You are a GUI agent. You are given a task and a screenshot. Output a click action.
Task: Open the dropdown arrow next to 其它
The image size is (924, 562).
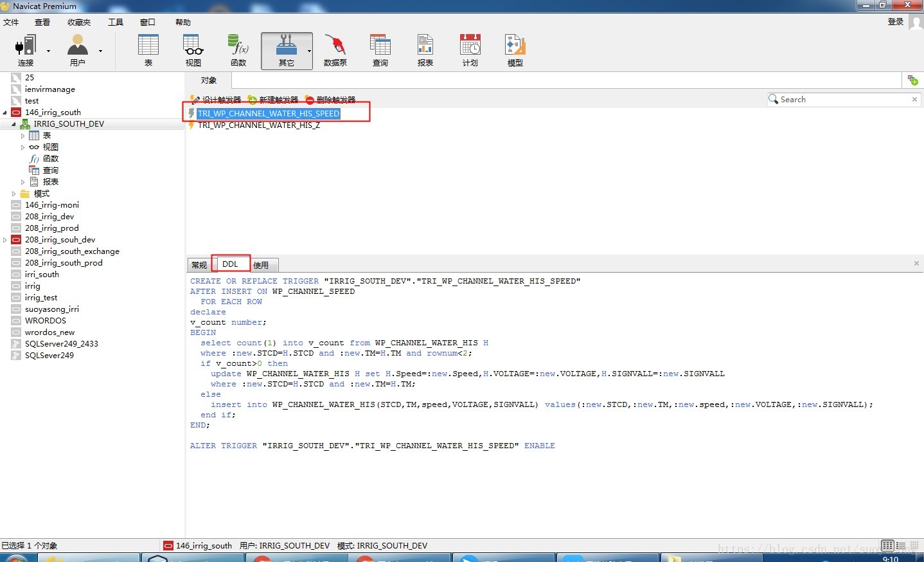pos(309,51)
